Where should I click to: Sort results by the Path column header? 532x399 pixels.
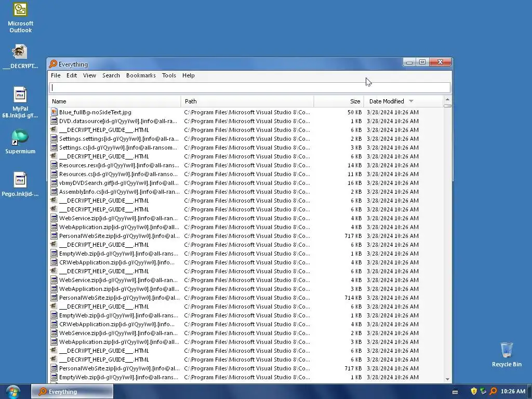click(247, 101)
